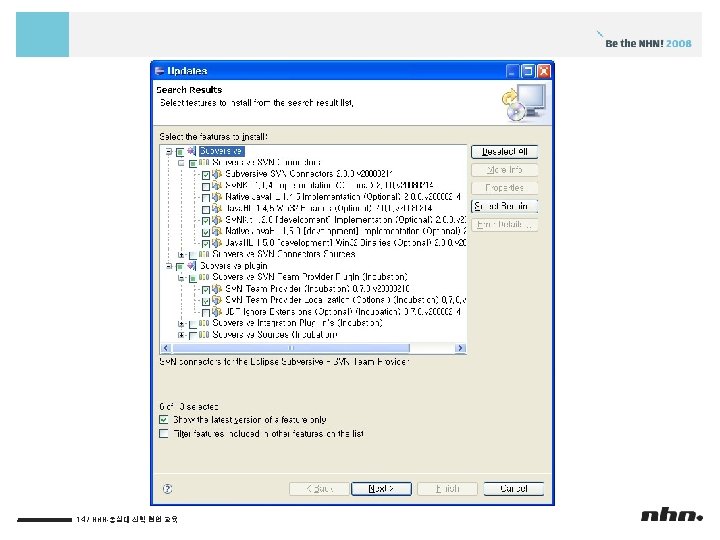Click the disabled < Back button
Viewport: 720px width, 540px height.
(319, 489)
